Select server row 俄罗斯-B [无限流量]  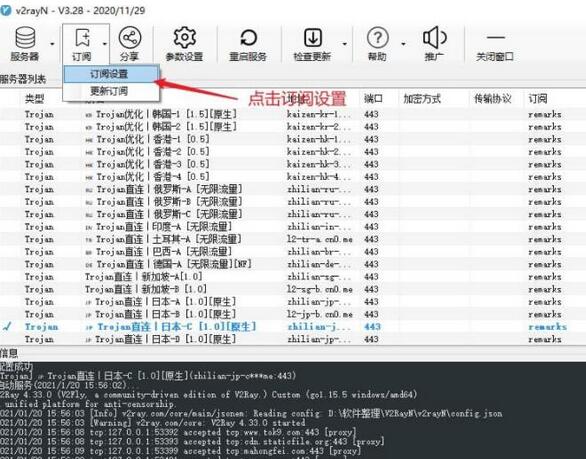293,202
